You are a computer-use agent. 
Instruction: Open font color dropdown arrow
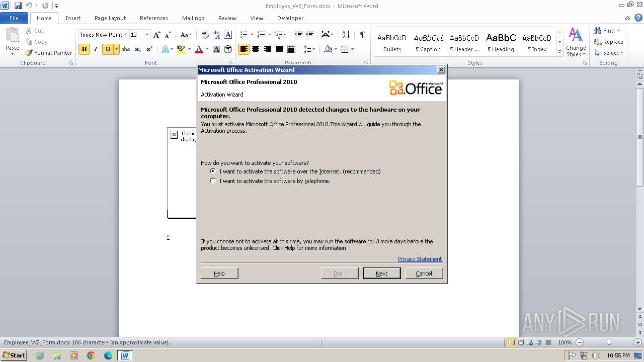coord(207,49)
